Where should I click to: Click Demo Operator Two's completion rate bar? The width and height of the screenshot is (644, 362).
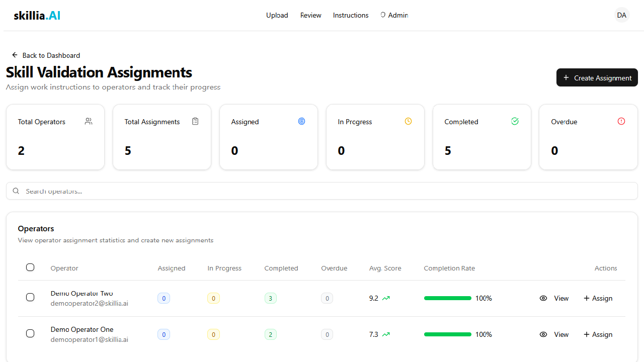pyautogui.click(x=448, y=298)
